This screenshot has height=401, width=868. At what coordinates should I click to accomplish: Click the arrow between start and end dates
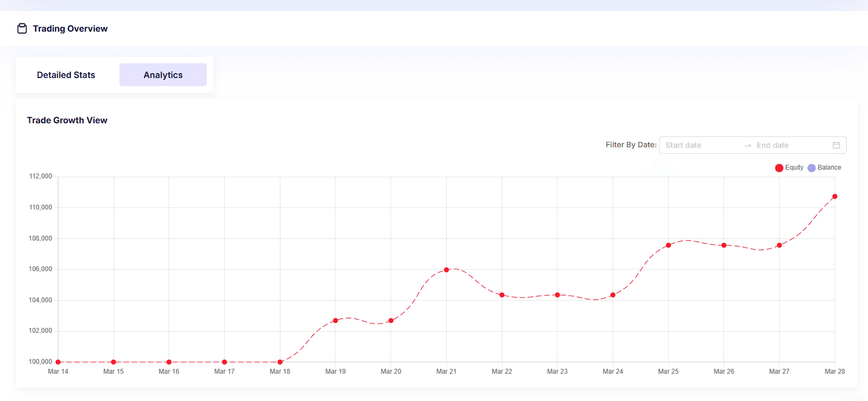click(748, 146)
